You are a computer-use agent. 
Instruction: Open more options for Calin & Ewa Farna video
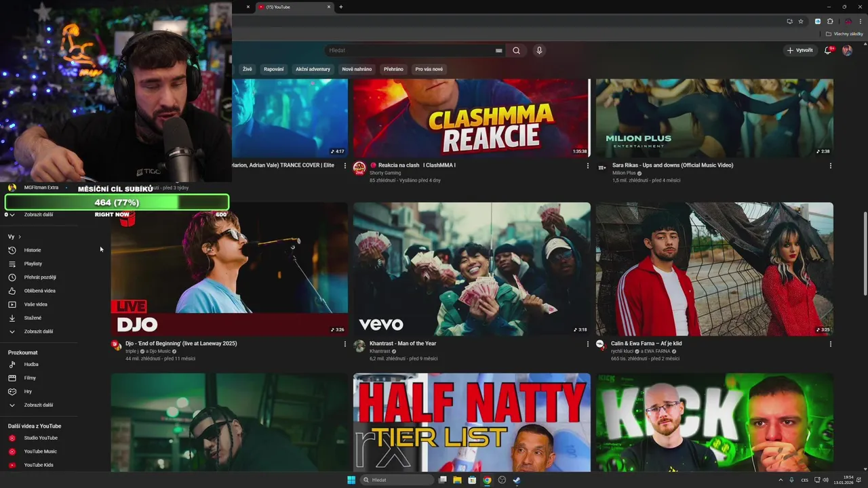830,344
